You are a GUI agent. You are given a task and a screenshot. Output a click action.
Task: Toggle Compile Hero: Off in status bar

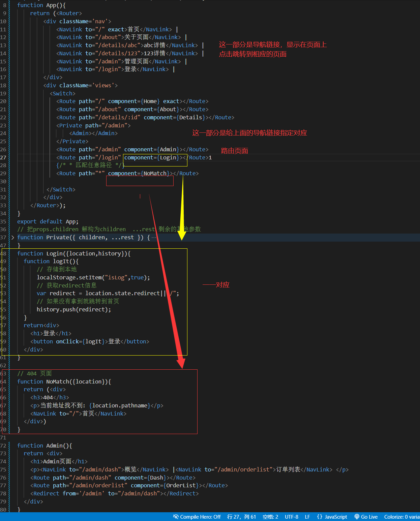point(197,517)
